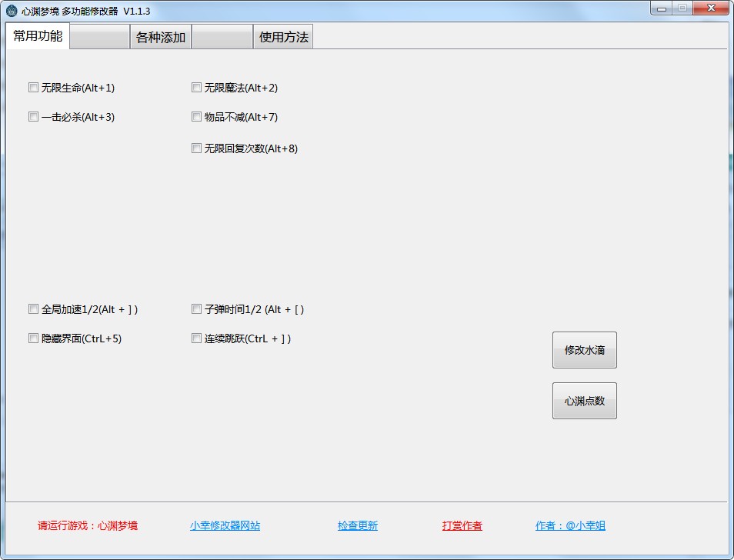Select the 使用方法 tab
Viewport: 734px width, 560px height.
pyautogui.click(x=283, y=37)
